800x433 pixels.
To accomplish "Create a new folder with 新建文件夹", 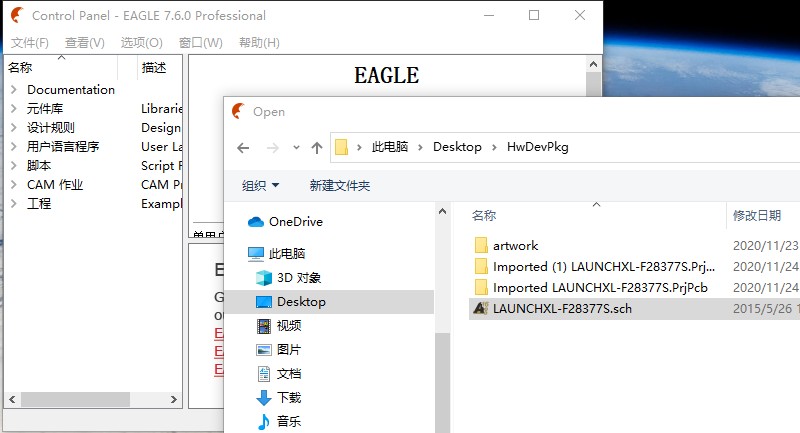I will coord(340,186).
